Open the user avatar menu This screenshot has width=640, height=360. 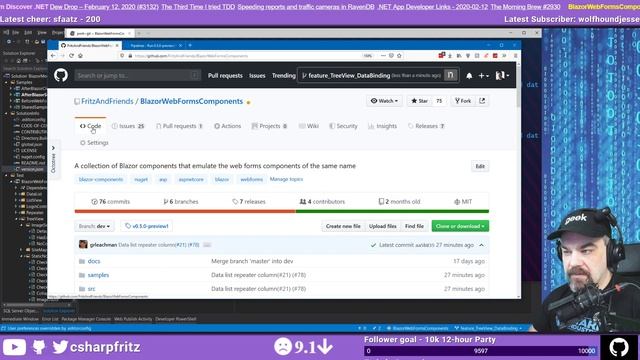pos(502,76)
